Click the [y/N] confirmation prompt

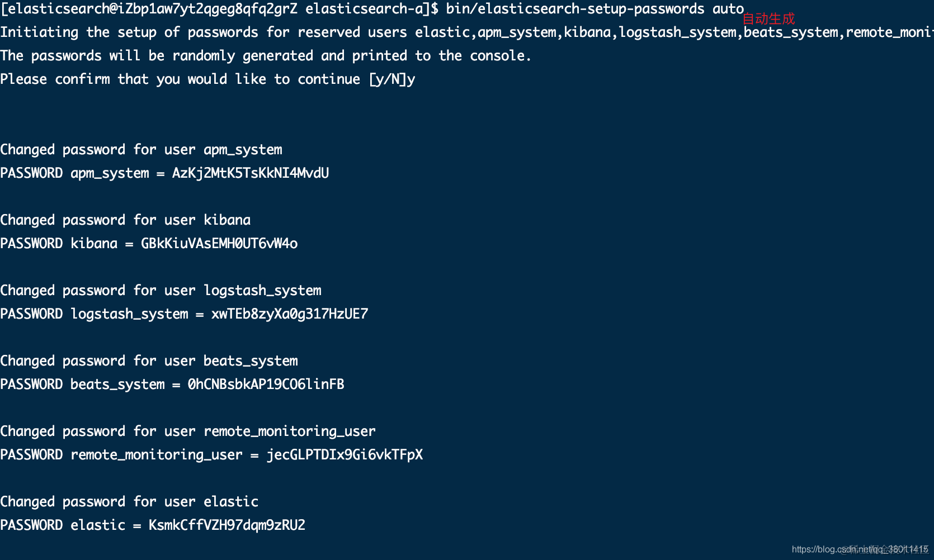[388, 79]
